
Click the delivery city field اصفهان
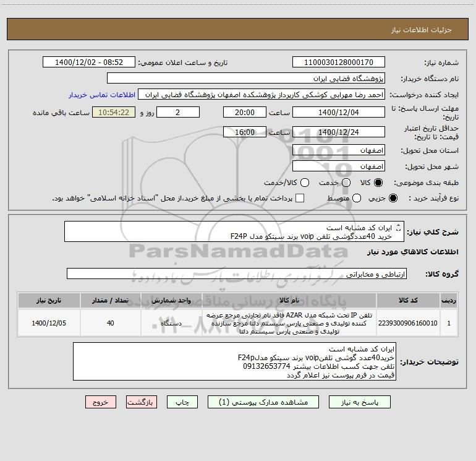click(x=339, y=166)
